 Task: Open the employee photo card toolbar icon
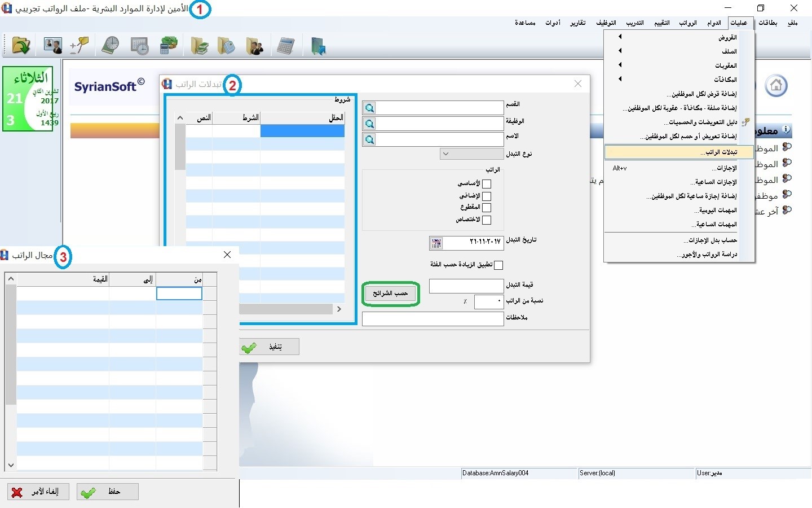[x=53, y=46]
